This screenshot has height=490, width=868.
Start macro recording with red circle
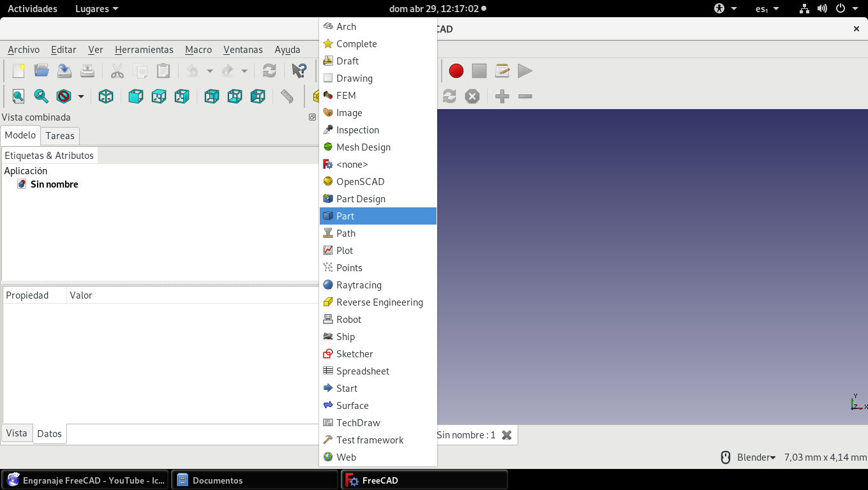pos(456,71)
